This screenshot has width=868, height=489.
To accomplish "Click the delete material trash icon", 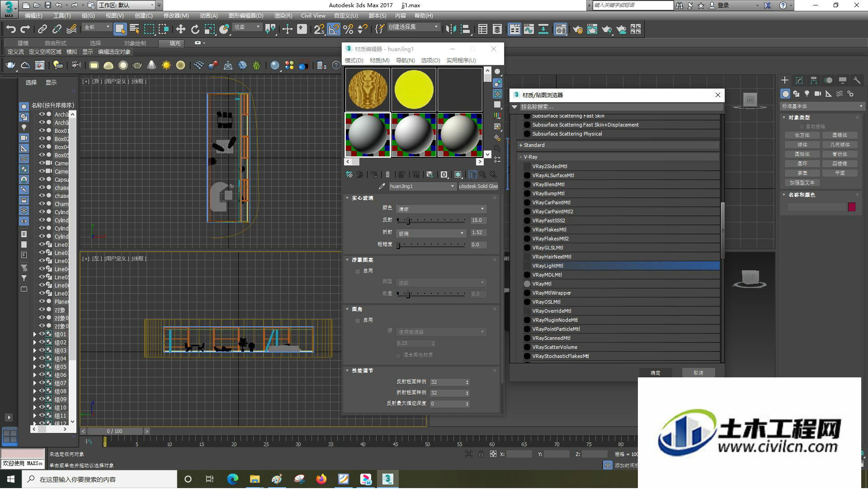I will tap(387, 174).
